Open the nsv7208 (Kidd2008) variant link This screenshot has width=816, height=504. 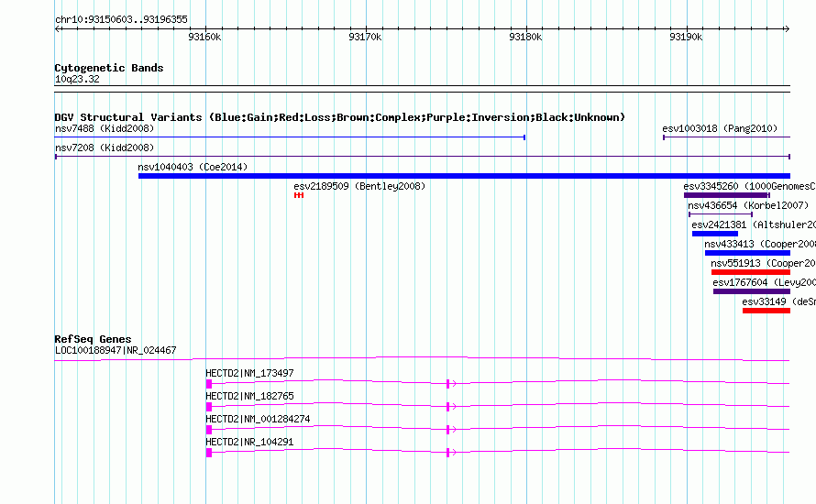coord(105,148)
